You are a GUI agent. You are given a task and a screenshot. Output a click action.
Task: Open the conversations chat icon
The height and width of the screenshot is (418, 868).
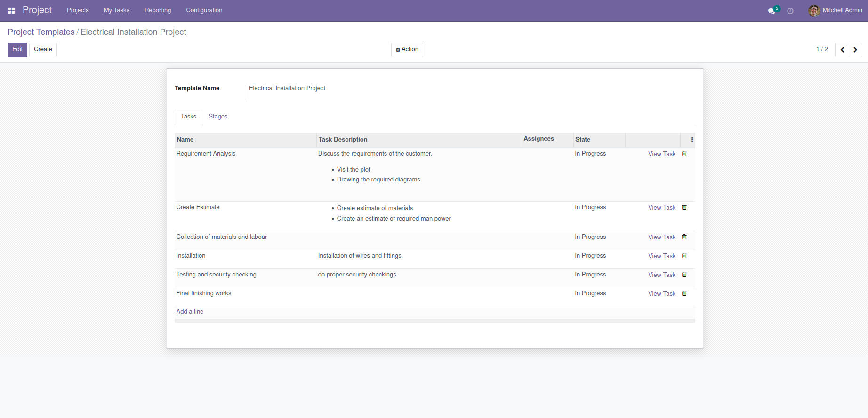tap(772, 11)
